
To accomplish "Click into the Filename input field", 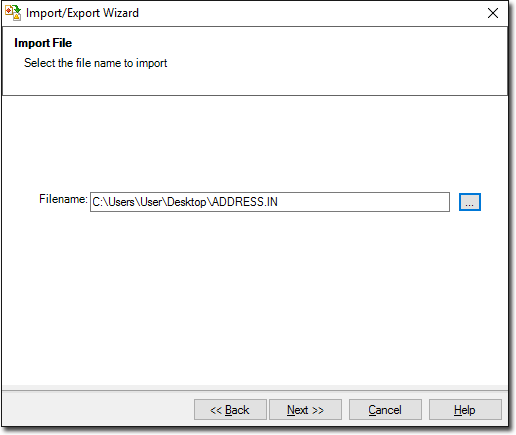I will click(x=270, y=202).
